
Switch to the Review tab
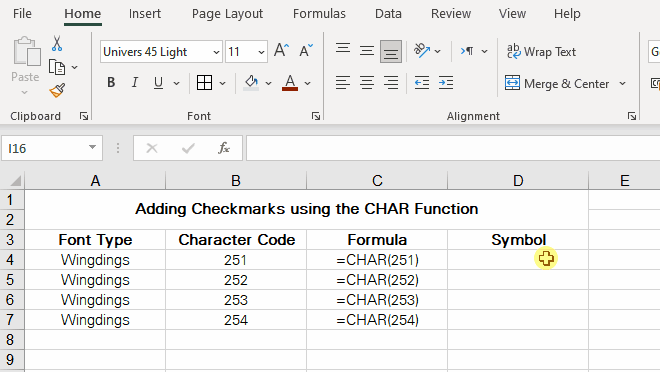point(451,14)
